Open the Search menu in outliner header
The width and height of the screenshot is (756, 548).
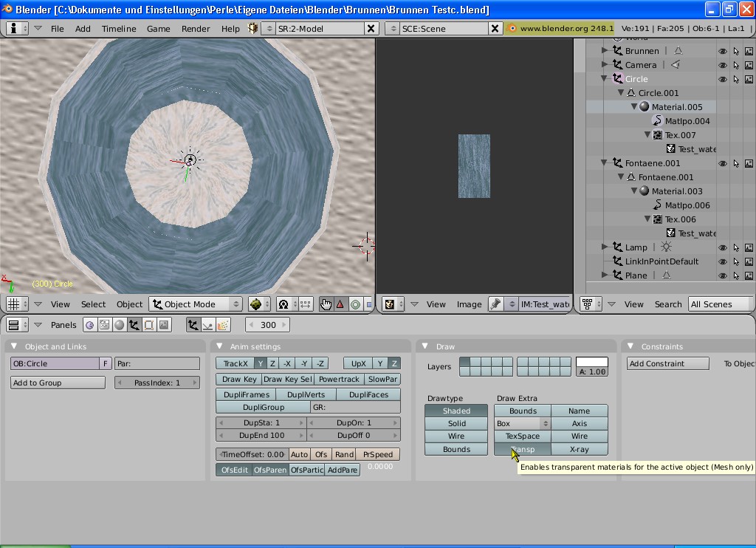point(667,304)
